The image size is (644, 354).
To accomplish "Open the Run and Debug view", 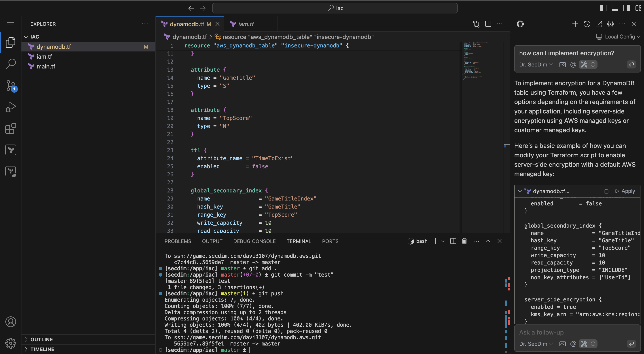I will click(x=11, y=107).
